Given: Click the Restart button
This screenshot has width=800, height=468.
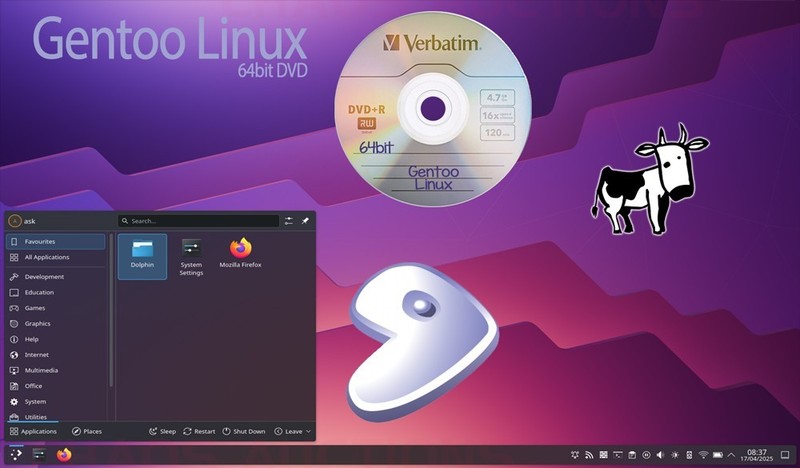Looking at the screenshot, I should pyautogui.click(x=199, y=431).
